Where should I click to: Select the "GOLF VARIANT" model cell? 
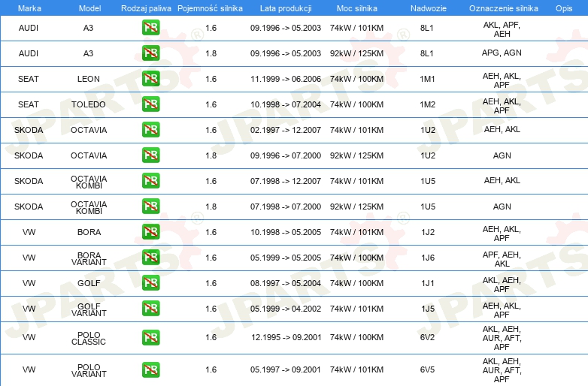89,309
